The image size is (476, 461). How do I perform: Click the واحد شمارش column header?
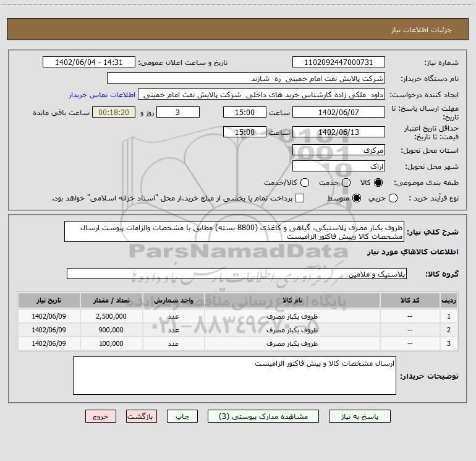174,300
